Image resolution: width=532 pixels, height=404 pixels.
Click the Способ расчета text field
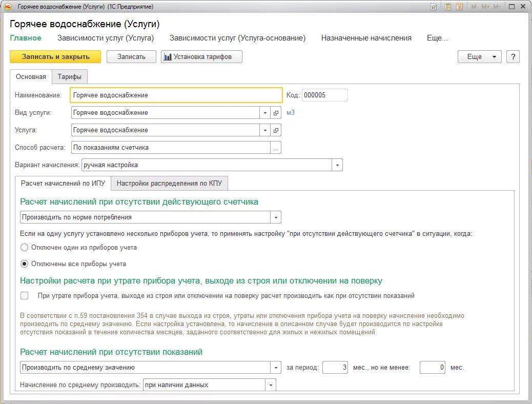pos(171,148)
